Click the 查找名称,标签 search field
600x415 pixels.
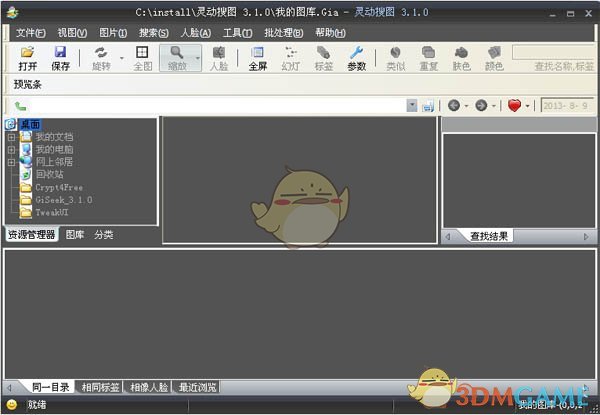(553, 53)
